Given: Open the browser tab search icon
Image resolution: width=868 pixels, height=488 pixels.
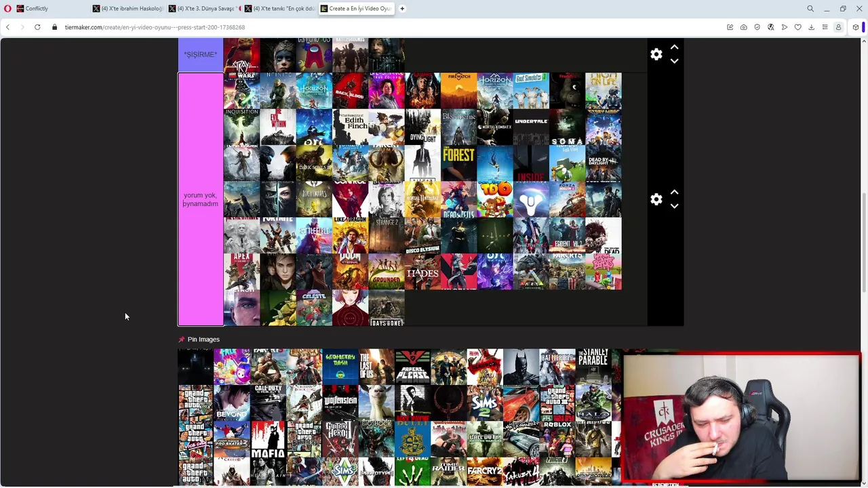Looking at the screenshot, I should 810,9.
